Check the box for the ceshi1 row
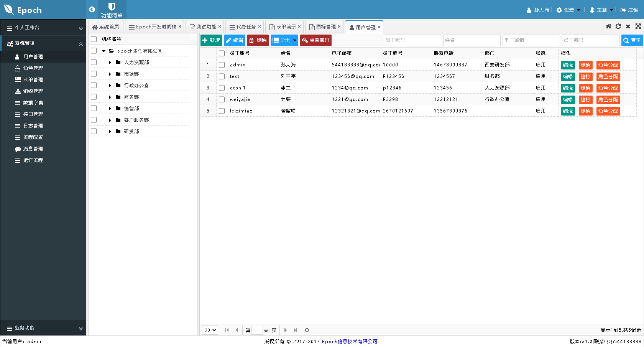 222,88
